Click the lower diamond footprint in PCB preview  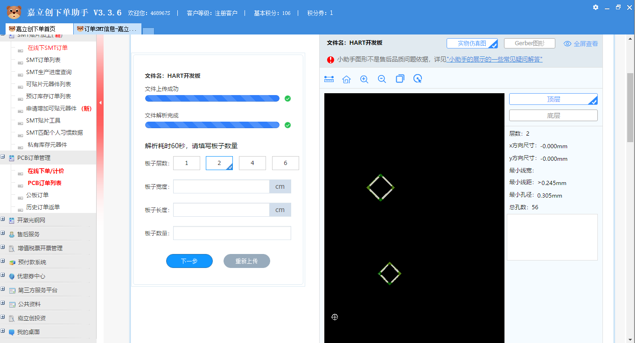coord(390,273)
